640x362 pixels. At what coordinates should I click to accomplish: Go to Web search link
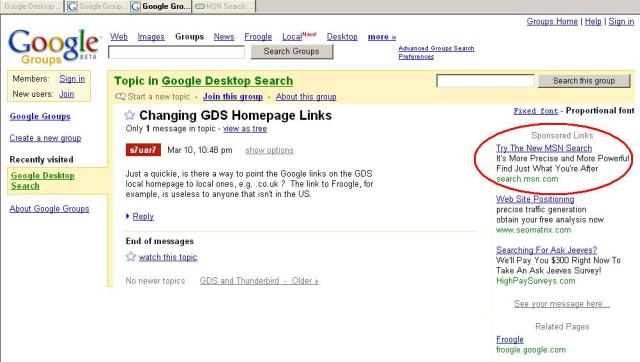click(119, 37)
